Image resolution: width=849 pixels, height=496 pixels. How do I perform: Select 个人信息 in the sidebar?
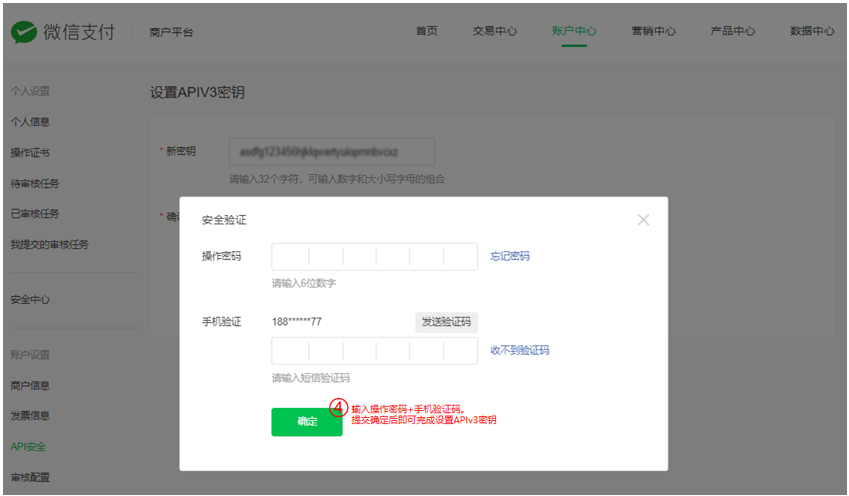[x=30, y=122]
